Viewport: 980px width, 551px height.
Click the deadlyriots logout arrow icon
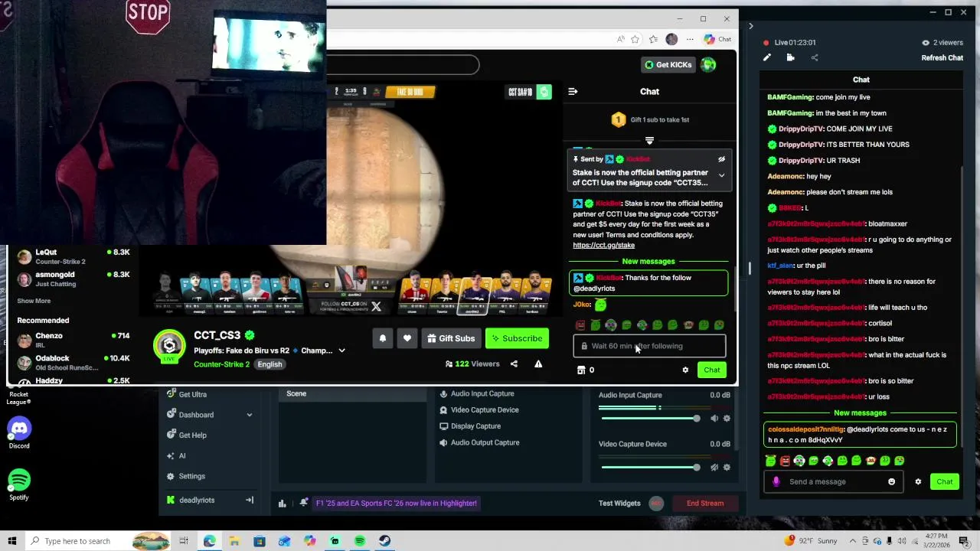pos(249,500)
